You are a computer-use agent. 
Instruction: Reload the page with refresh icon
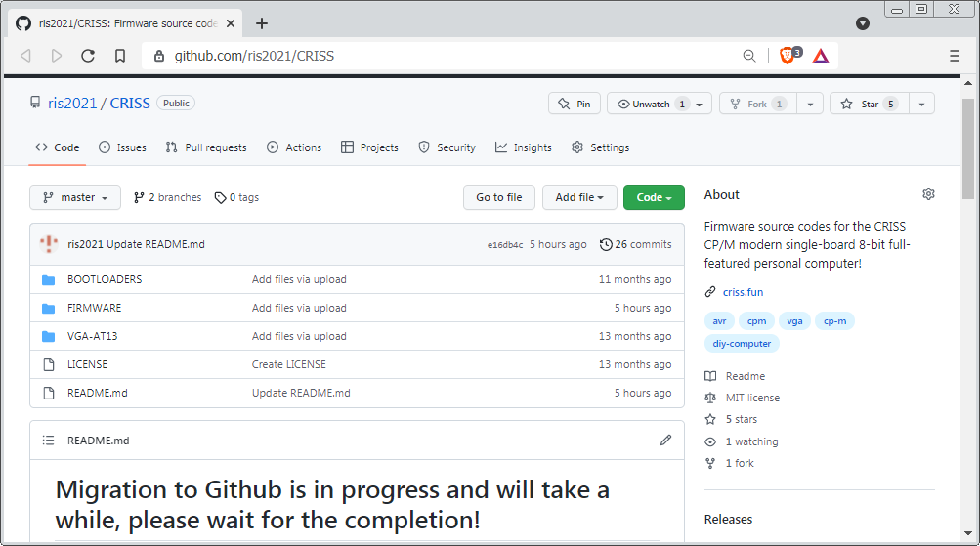click(88, 56)
